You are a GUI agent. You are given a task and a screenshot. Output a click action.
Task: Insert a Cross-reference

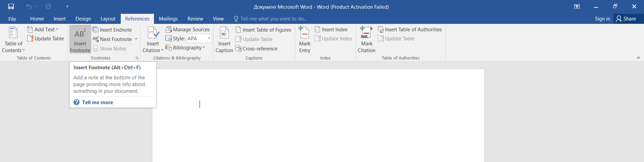point(256,48)
